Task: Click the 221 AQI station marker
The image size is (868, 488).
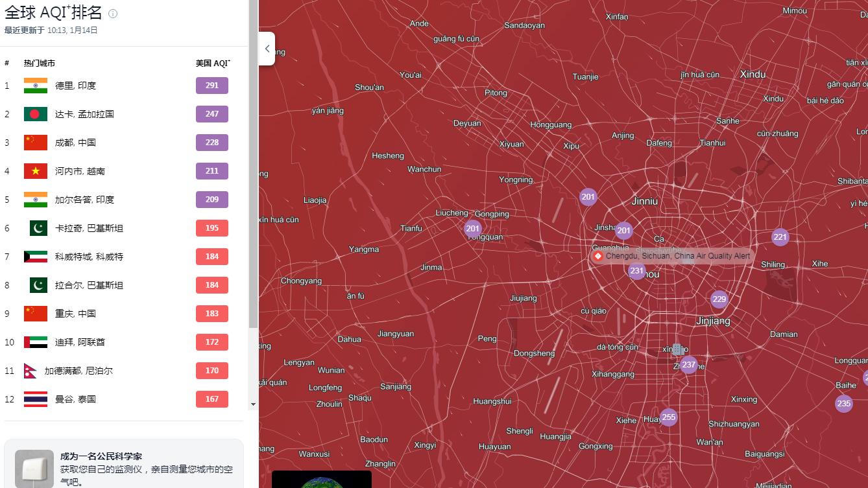Action: tap(780, 237)
